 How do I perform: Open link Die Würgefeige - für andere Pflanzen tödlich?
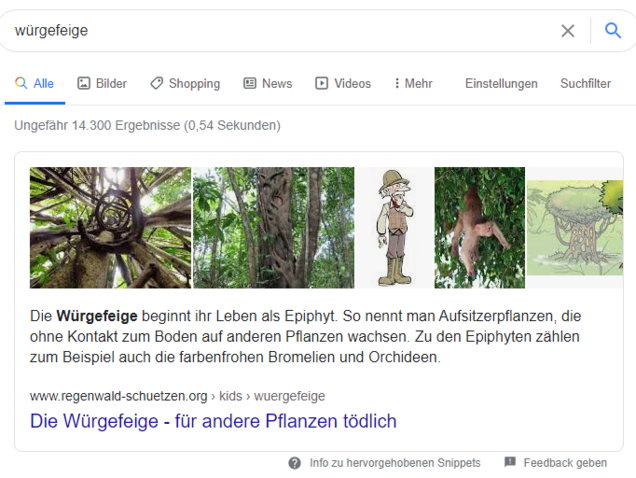coord(213,421)
